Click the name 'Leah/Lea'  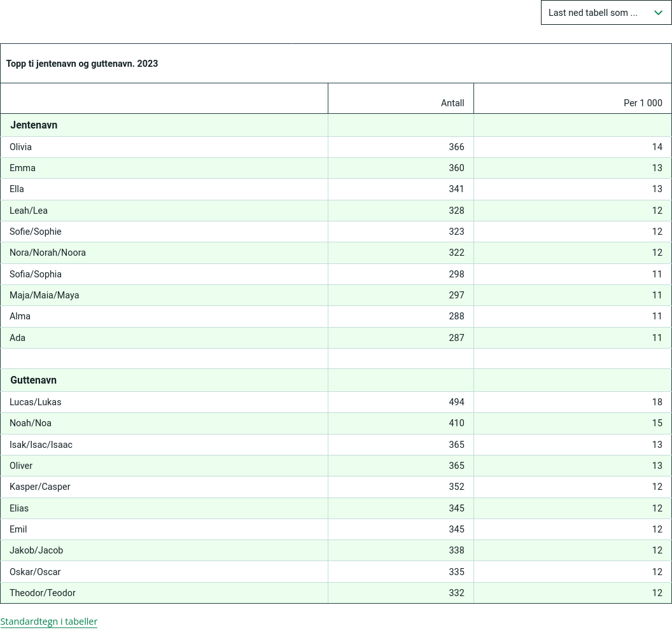pos(29,211)
